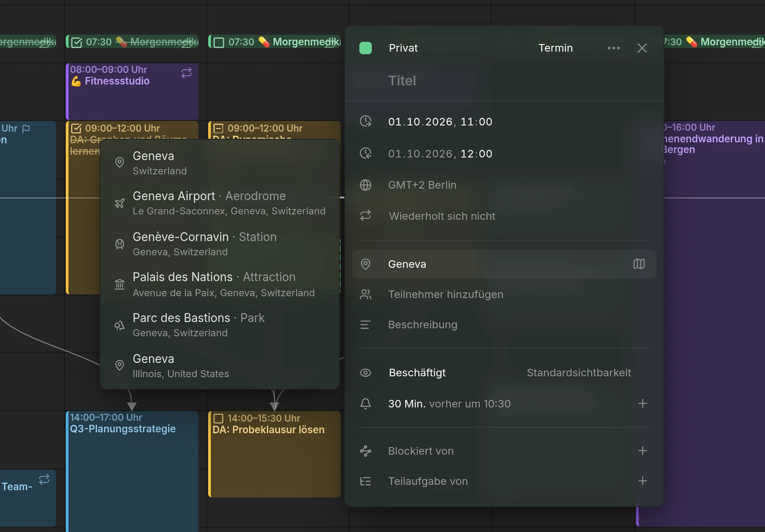Image resolution: width=765 pixels, height=532 pixels.
Task: Add a Teilaufgabe von parent via plus
Action: pos(642,481)
